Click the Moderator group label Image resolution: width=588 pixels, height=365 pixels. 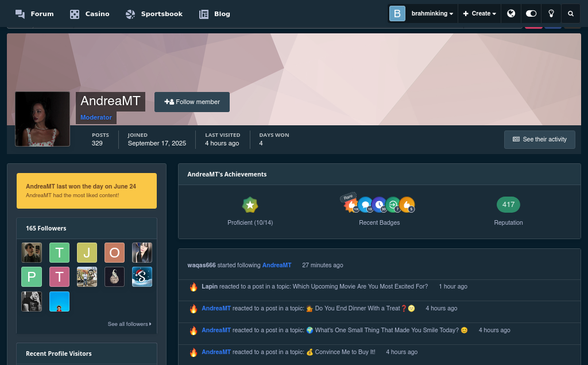coord(96,117)
